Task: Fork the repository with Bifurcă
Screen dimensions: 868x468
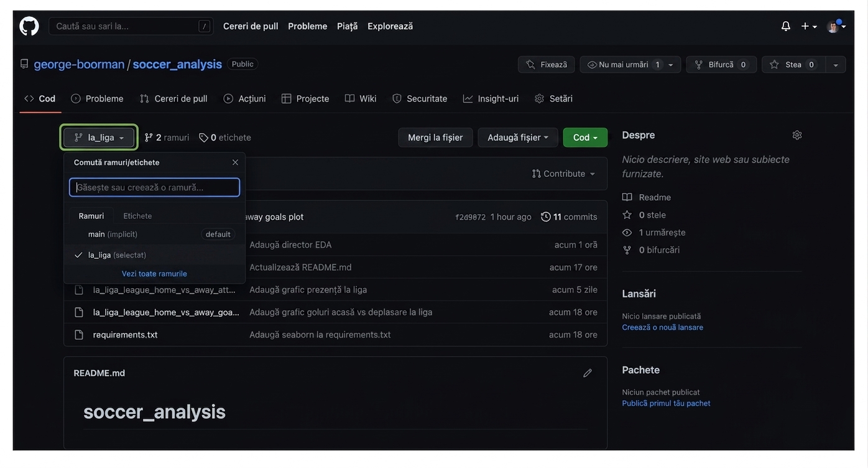Action: pyautogui.click(x=721, y=65)
